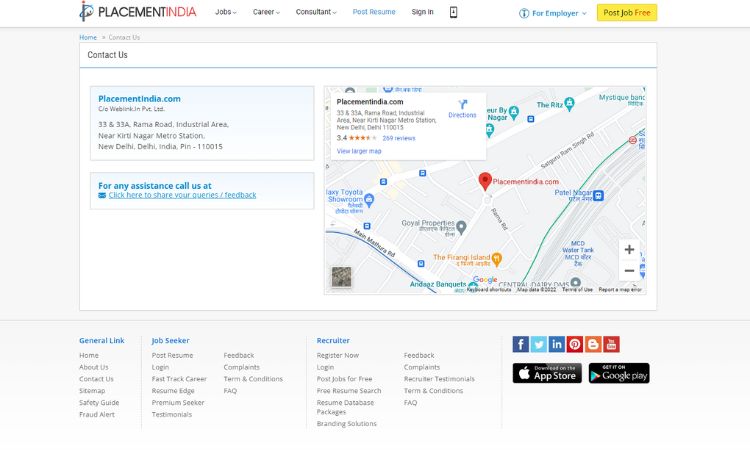
Task: Open the 289 reviews link
Action: 399,138
